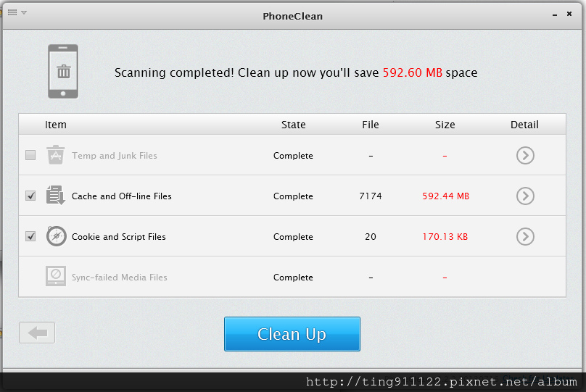Viewport: 586px width, 392px height.
Task: Click the Temp and Junk Files trash icon
Action: tap(55, 155)
